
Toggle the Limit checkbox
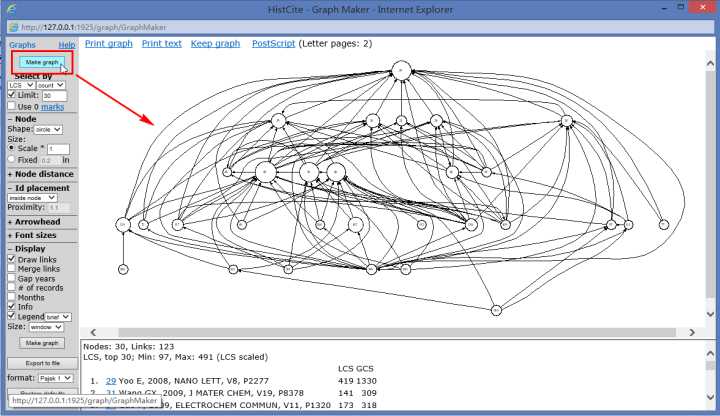(12, 95)
